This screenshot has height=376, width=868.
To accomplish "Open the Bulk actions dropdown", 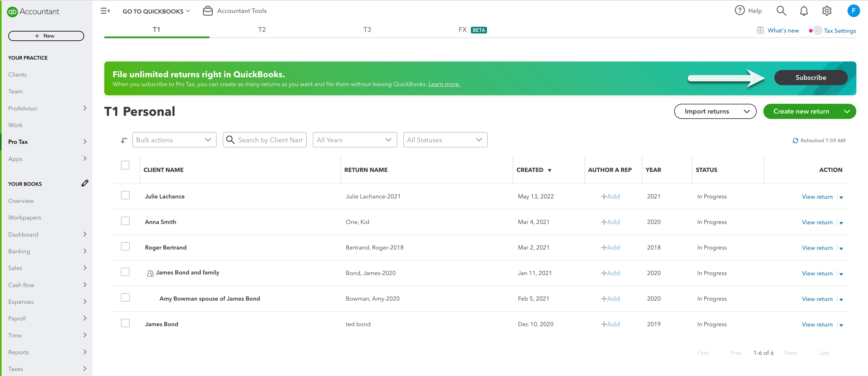I will coord(174,140).
